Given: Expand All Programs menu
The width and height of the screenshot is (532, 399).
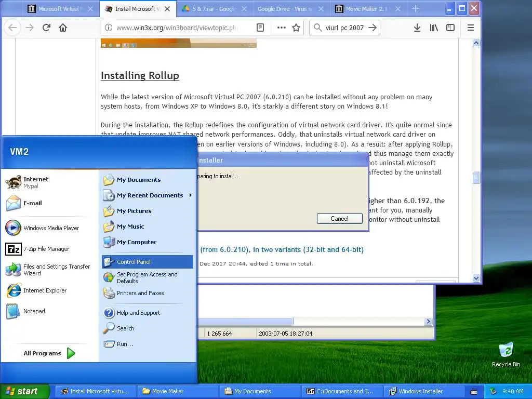Looking at the screenshot, I should [x=49, y=353].
